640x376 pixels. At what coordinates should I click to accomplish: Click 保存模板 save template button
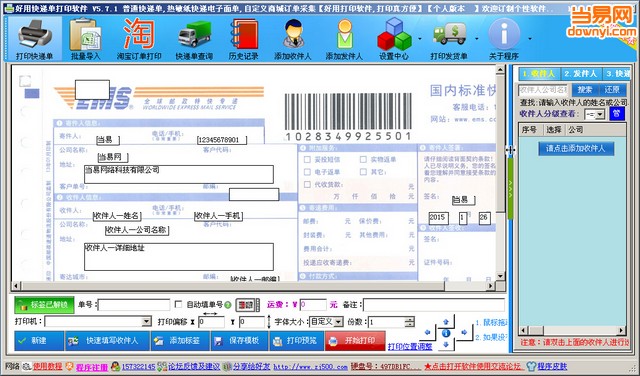click(240, 340)
